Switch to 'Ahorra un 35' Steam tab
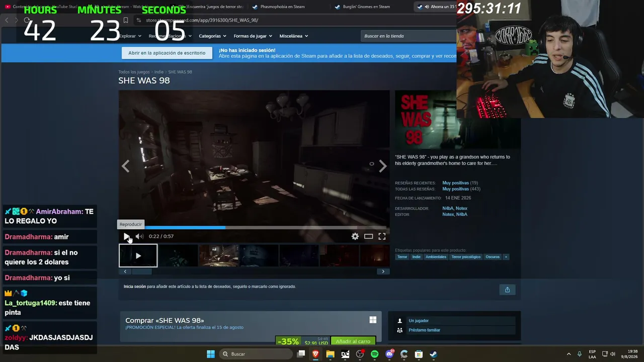 435,7
